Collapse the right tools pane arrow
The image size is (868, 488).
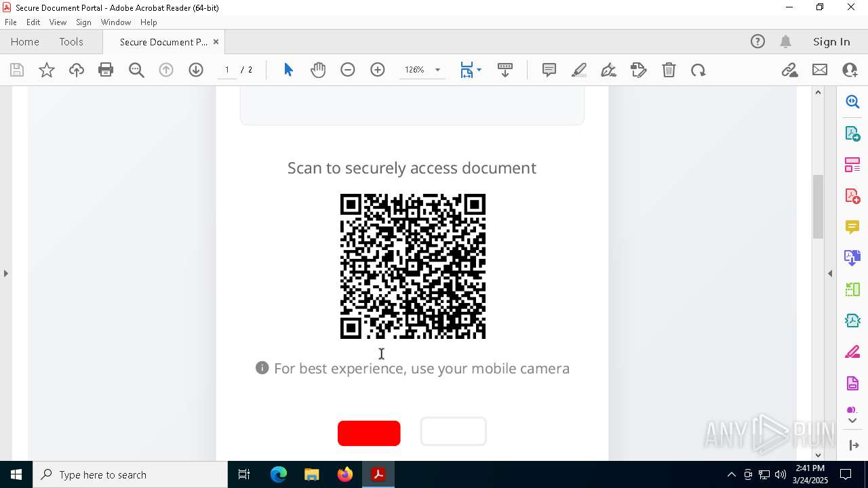[830, 273]
